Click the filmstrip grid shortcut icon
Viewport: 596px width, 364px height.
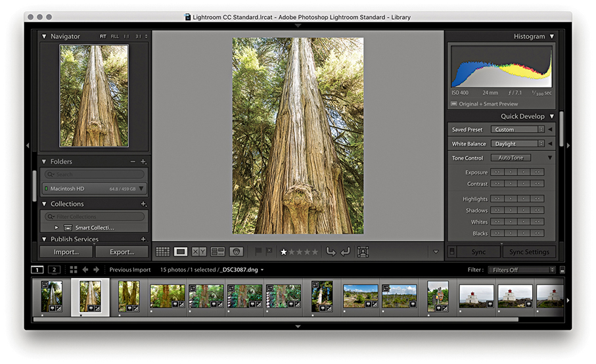74,269
